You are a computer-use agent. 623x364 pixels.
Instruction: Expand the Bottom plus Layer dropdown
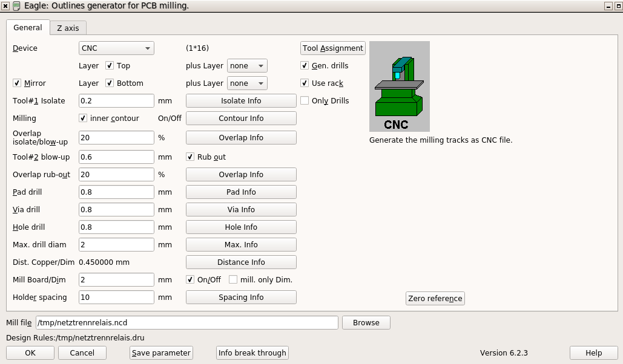(x=247, y=83)
